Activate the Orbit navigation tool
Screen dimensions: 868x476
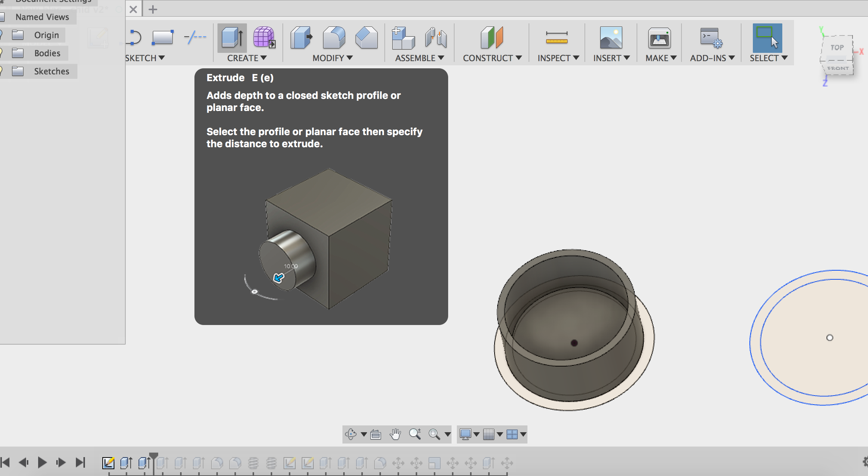(x=351, y=434)
